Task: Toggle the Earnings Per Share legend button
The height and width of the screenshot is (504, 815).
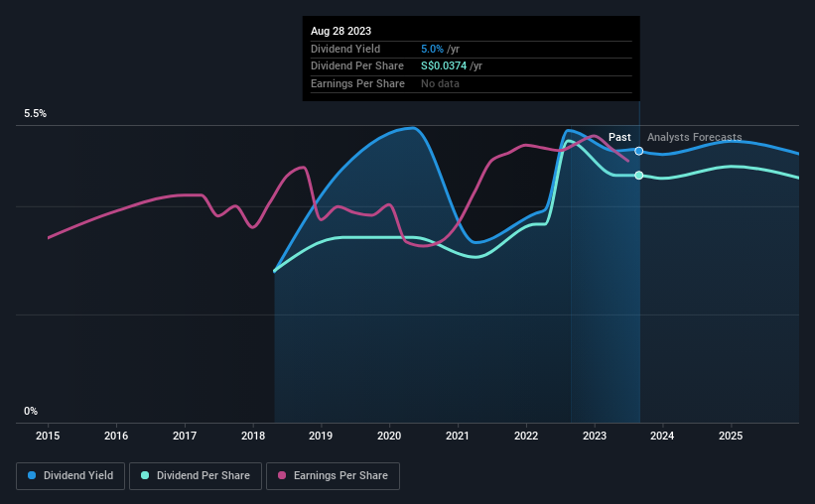Action: tap(333, 476)
